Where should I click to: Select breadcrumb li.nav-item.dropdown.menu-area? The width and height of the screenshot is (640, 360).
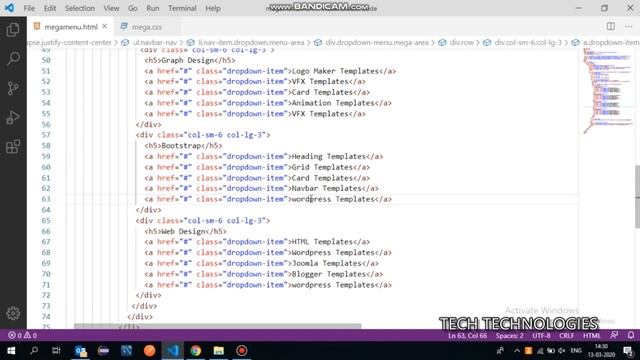(x=251, y=42)
